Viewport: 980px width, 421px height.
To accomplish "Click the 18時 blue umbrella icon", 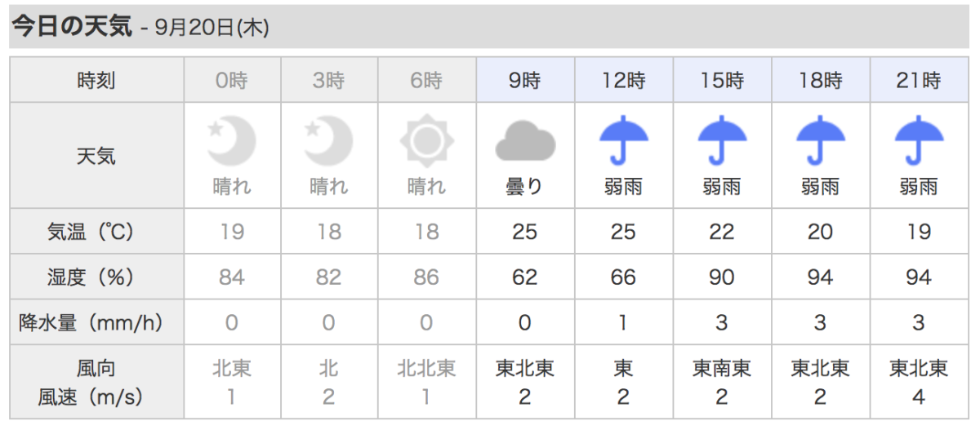I will click(x=820, y=140).
